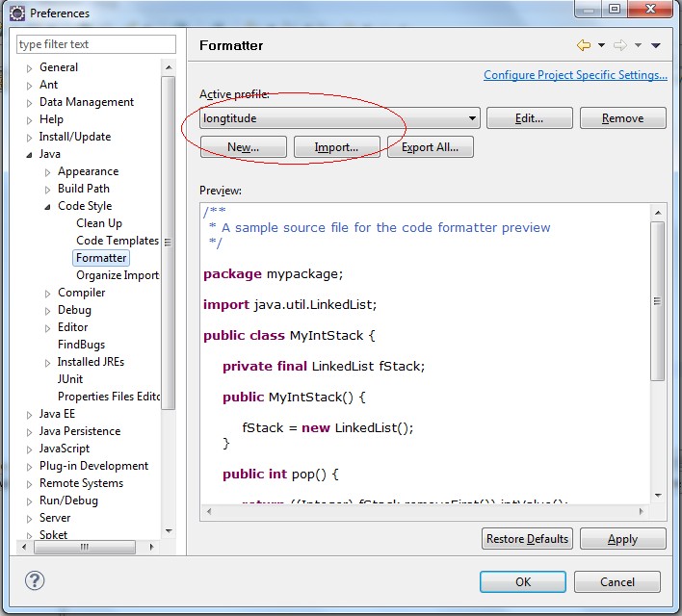The width and height of the screenshot is (682, 616).
Task: Click the forward navigation arrow icon
Action: tap(619, 45)
